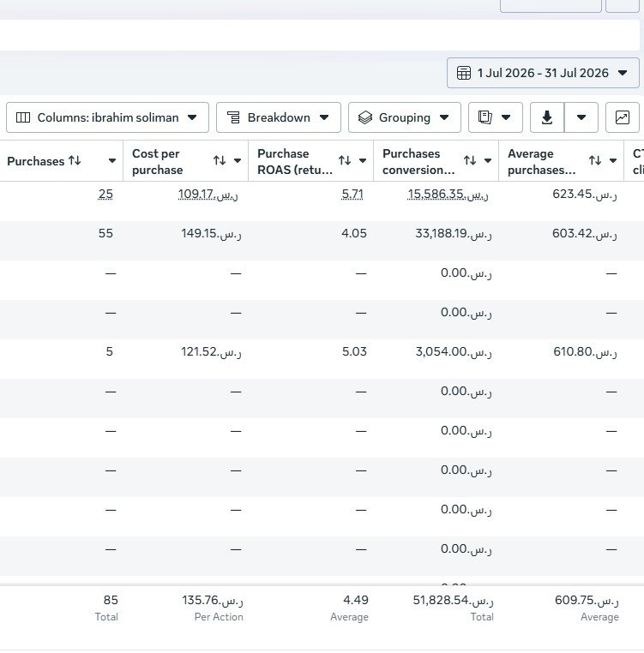
Task: Open Purchase ROAS column caret
Action: click(x=363, y=161)
